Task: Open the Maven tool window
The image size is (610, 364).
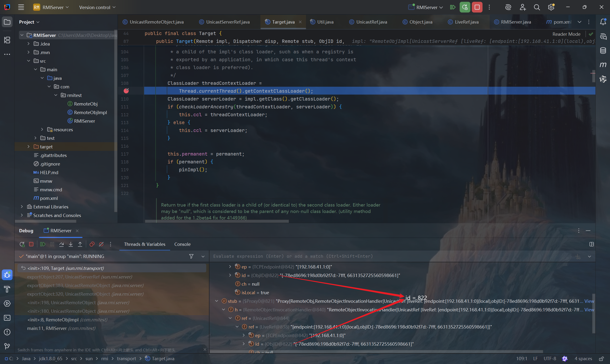Action: tap(603, 65)
